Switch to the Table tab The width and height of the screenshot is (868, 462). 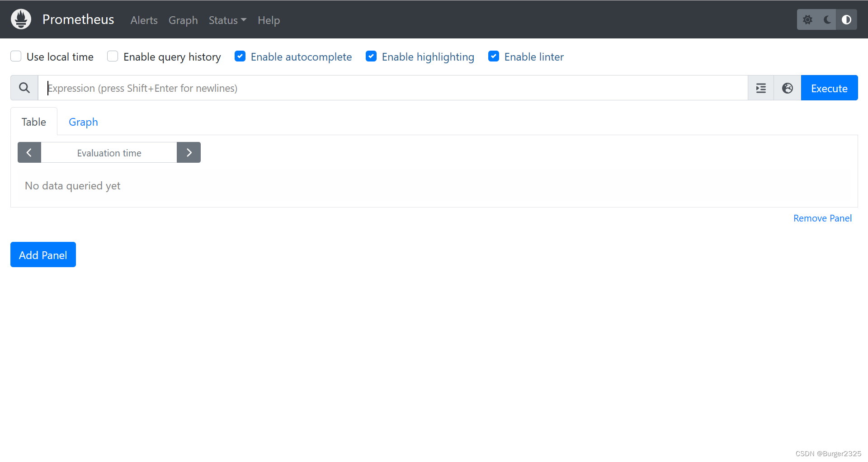[x=34, y=122]
